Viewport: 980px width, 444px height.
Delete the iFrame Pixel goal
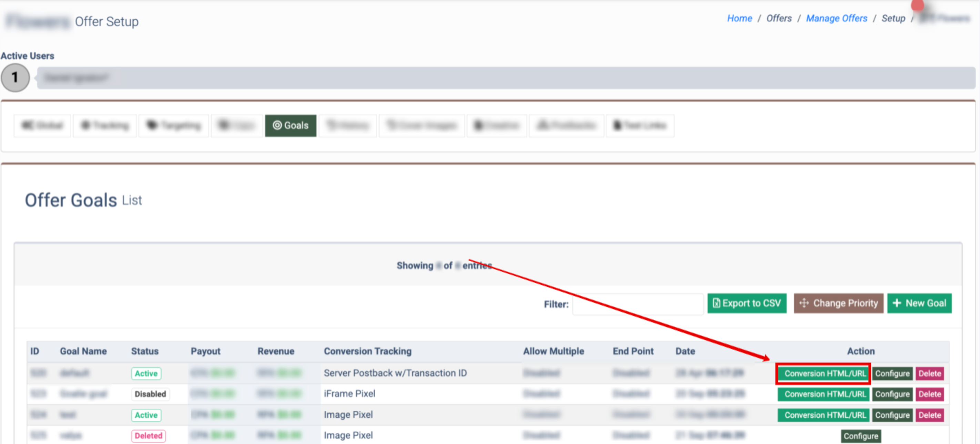(929, 394)
